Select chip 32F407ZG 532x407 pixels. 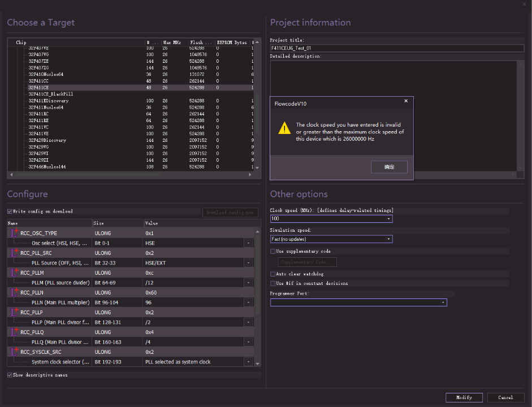pos(38,68)
